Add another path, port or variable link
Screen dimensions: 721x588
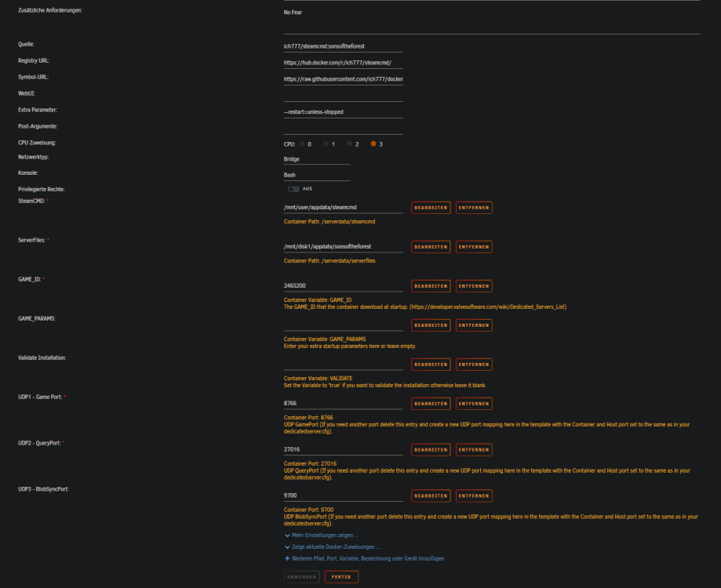pos(365,558)
